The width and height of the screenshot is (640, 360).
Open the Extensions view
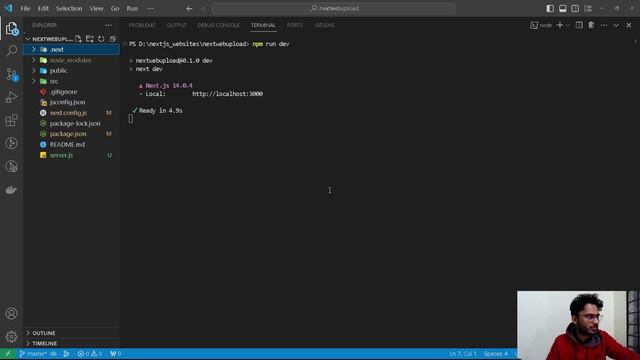(11, 120)
